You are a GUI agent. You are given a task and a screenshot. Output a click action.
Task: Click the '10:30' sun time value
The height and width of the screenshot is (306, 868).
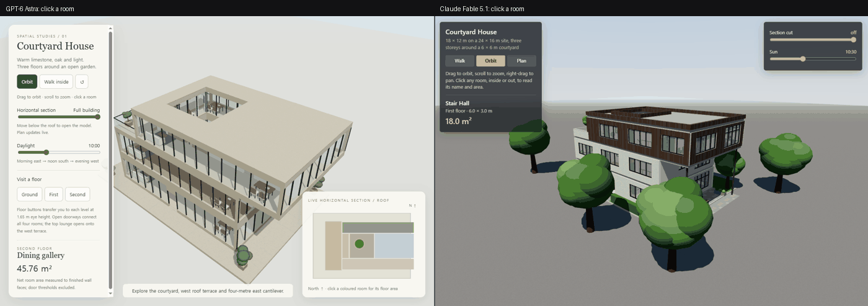tap(851, 52)
